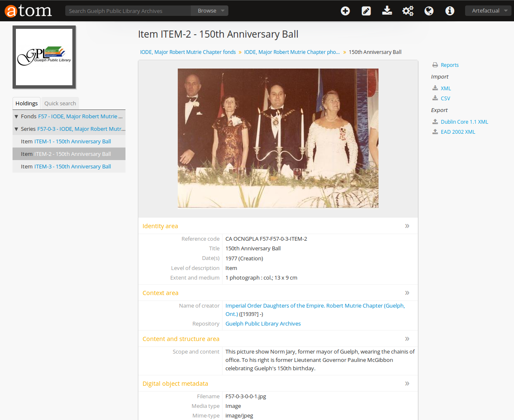Click the Add (plus) icon in header
Screen dimensions: 514x420
(x=345, y=11)
